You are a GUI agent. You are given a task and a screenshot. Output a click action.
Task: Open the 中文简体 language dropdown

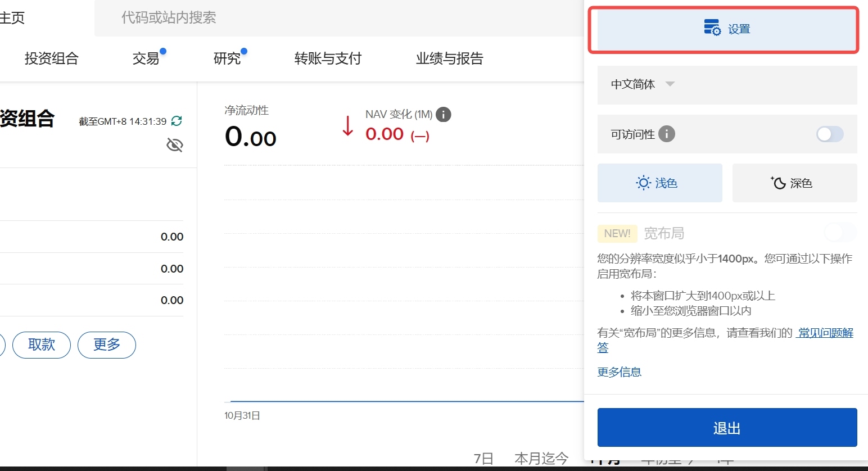point(641,84)
